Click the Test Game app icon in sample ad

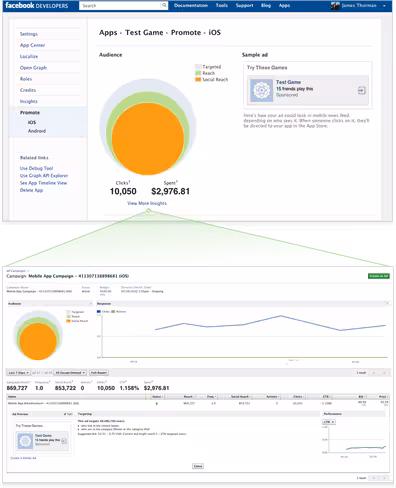click(x=261, y=90)
